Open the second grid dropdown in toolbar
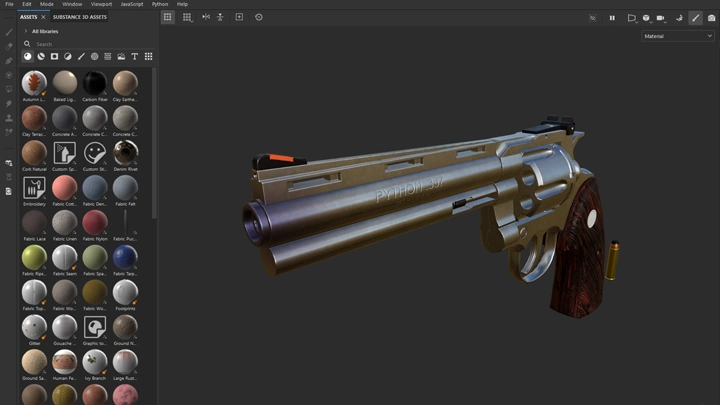720x405 pixels. coord(187,17)
